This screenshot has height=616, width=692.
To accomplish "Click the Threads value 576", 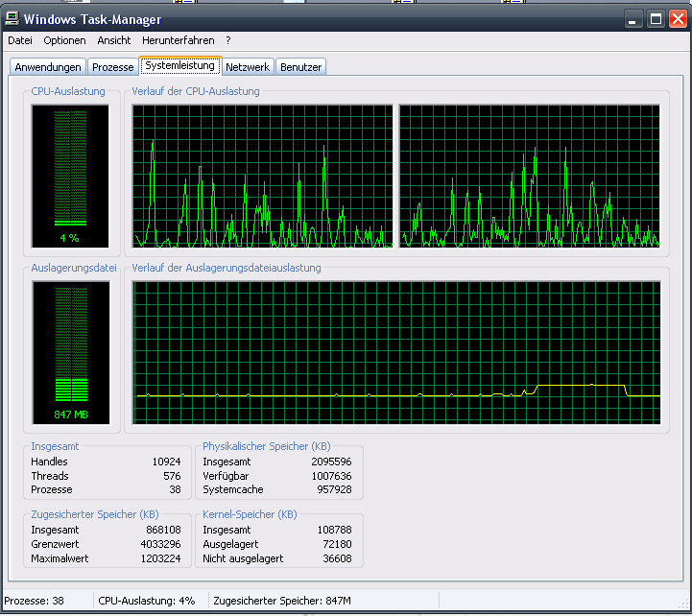I will (x=172, y=476).
